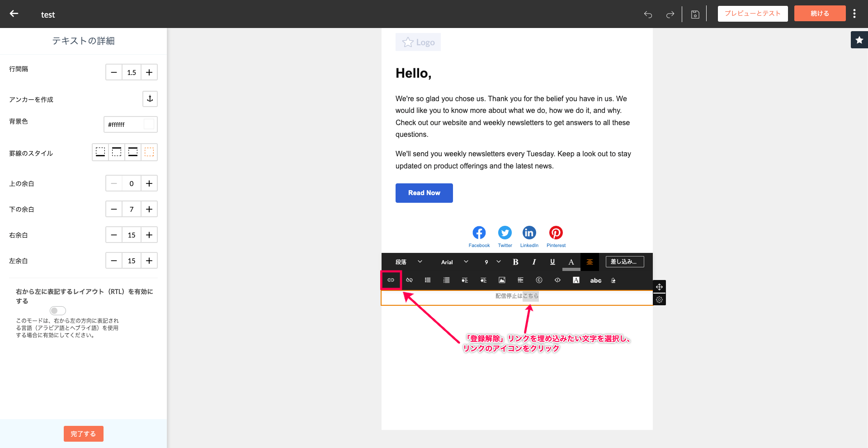Click the create anchor icon

(x=150, y=99)
